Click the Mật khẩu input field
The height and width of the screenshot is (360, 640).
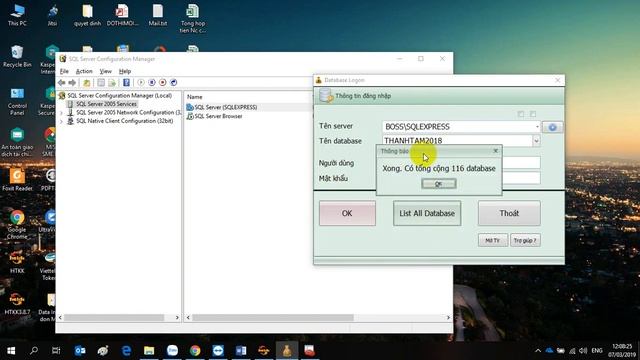[x=521, y=178]
